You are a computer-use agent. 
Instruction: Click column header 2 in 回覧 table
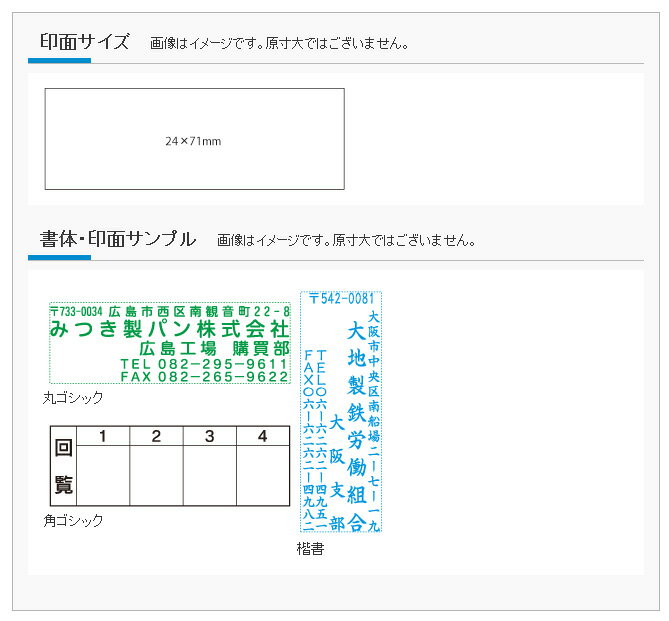(x=156, y=436)
